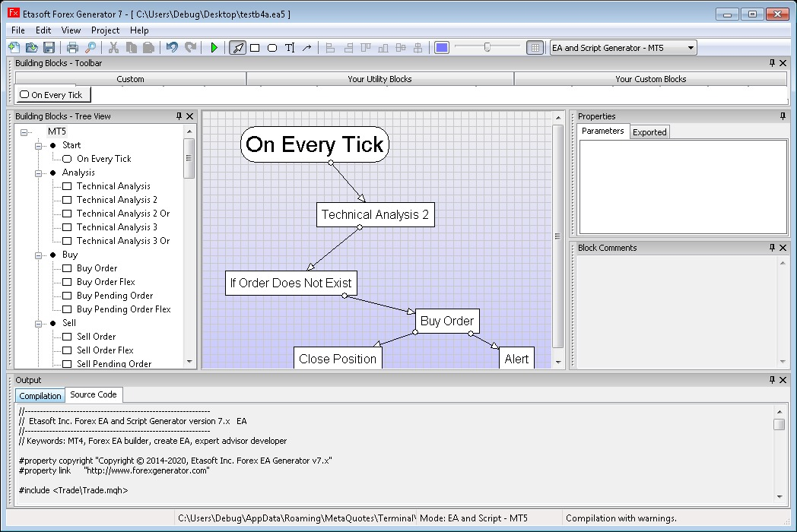797x532 pixels.
Task: Click the Print icon in the toolbar
Action: coord(72,48)
